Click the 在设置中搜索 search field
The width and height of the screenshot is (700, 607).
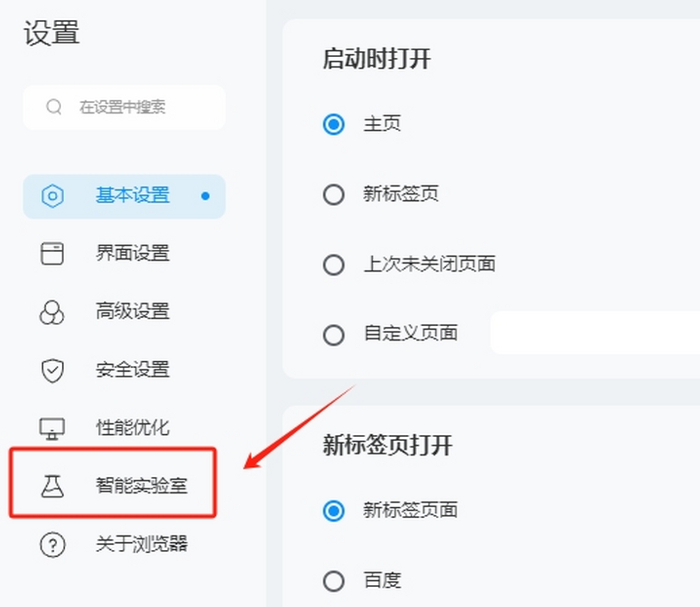coord(124,107)
